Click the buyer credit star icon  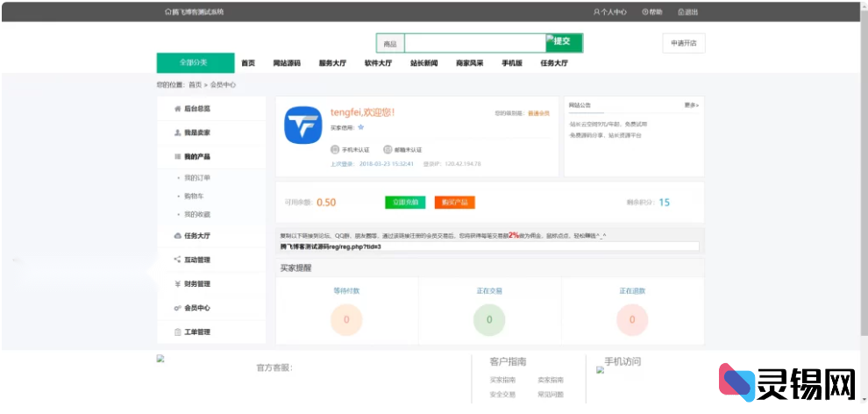tap(361, 127)
